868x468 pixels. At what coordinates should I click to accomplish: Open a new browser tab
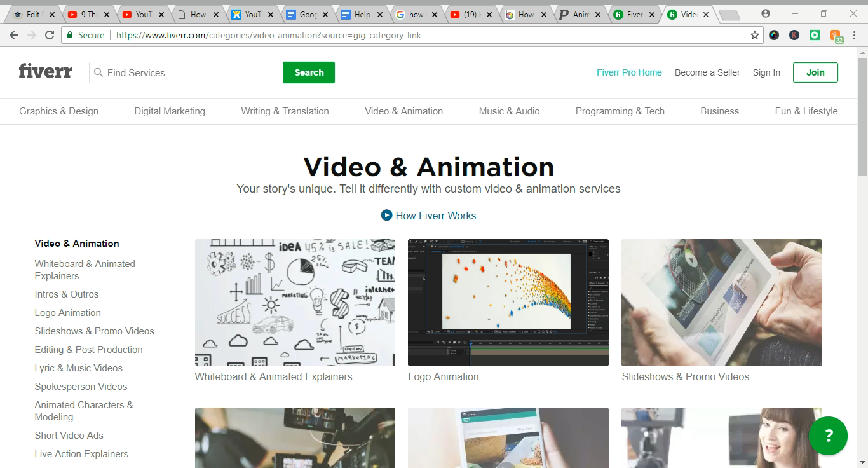click(729, 15)
